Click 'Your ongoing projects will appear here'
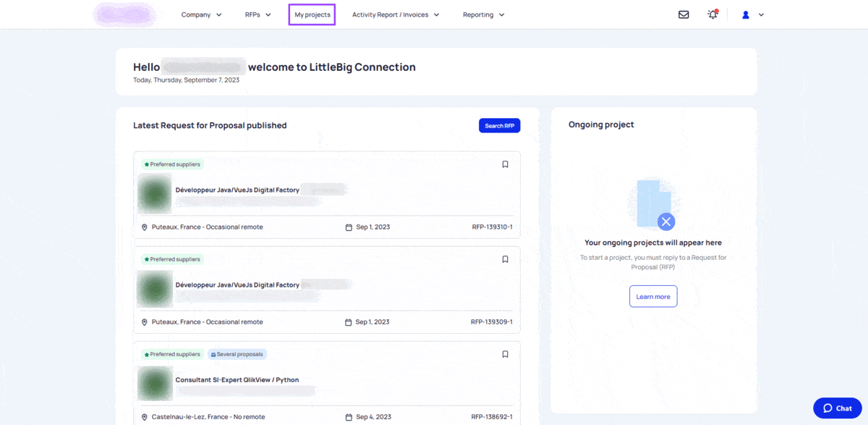 pos(653,243)
